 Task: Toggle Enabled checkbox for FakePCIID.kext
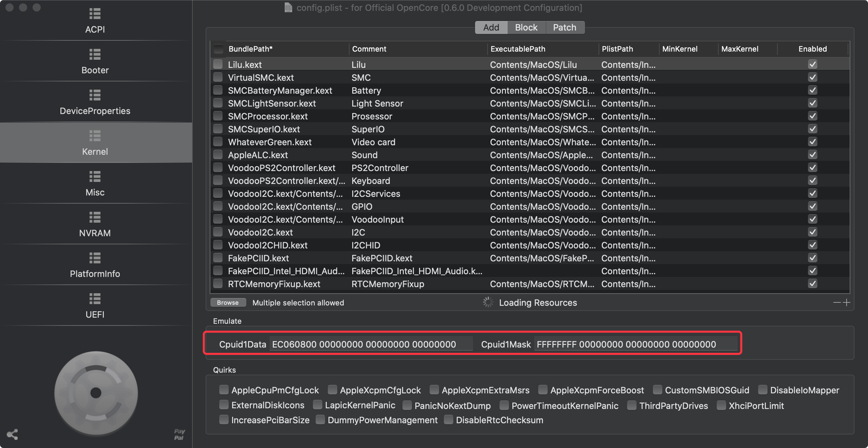pos(813,258)
